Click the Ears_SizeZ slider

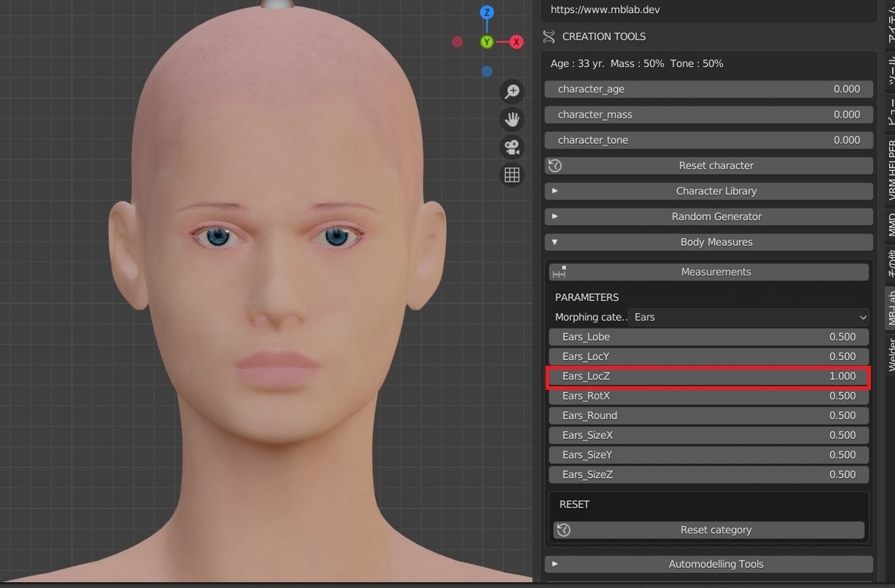click(x=709, y=474)
